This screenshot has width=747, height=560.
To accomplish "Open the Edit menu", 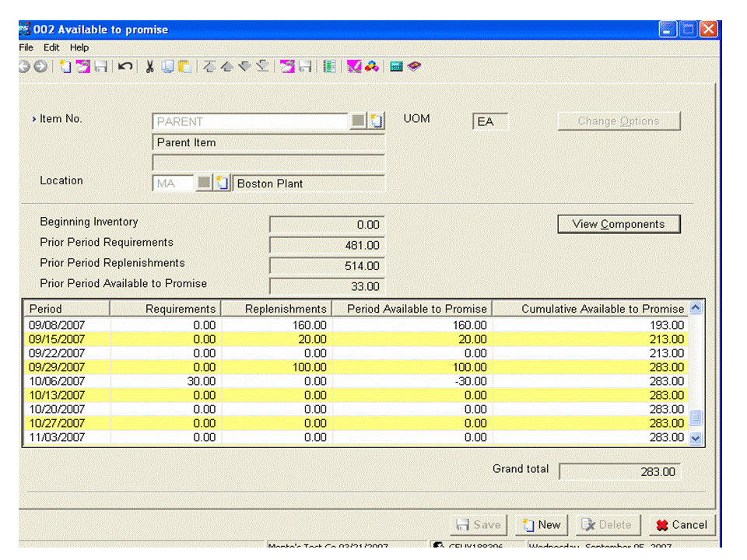I will click(51, 47).
